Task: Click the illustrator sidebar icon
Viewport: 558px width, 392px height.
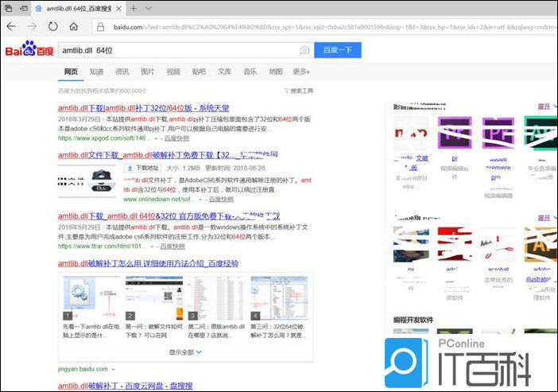Action: click(x=541, y=244)
